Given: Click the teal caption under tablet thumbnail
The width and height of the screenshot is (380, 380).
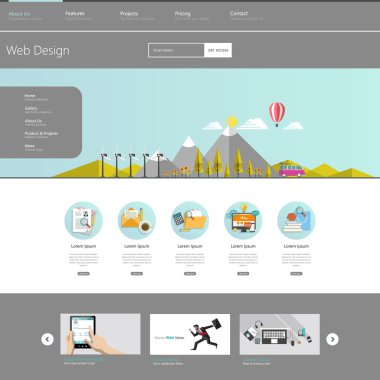Looking at the screenshot, I should pos(84,360).
